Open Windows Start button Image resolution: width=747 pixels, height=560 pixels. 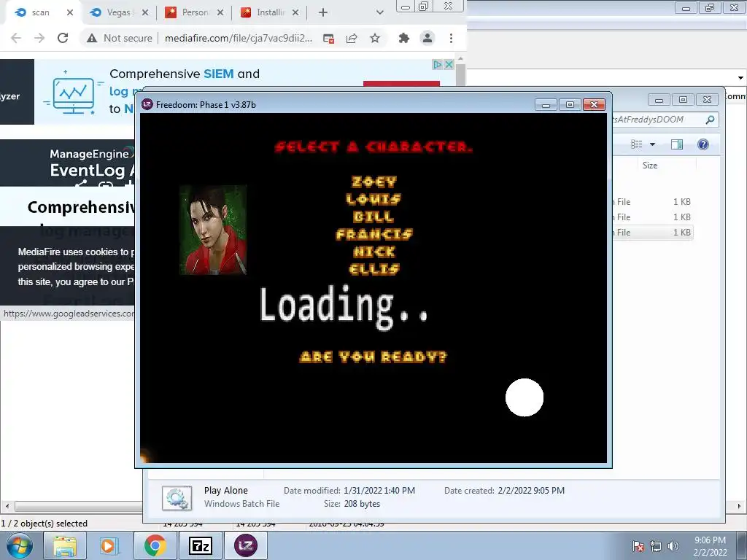[x=19, y=545]
